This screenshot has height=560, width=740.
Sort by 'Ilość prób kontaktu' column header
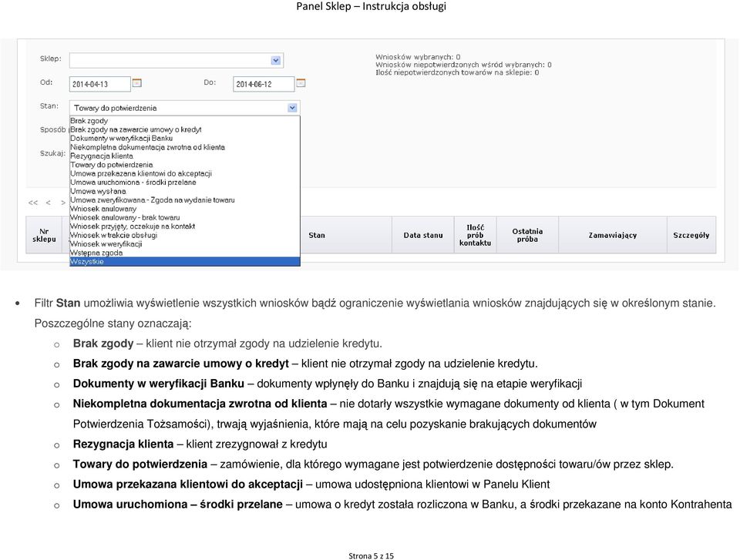coord(476,235)
